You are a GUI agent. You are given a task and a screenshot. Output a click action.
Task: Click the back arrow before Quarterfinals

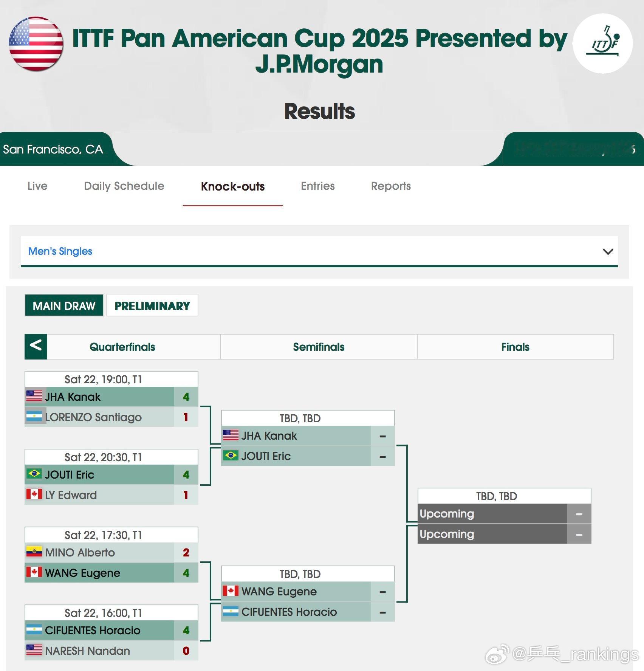tap(36, 346)
